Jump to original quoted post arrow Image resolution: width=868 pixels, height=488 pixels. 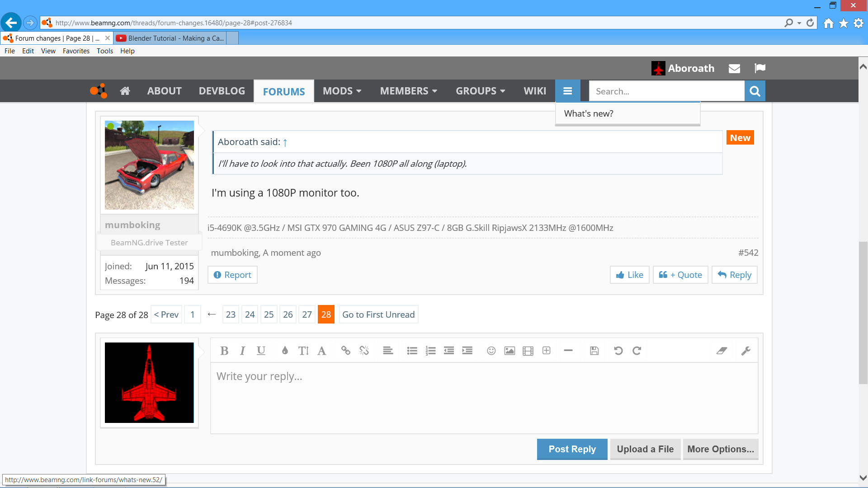click(285, 142)
